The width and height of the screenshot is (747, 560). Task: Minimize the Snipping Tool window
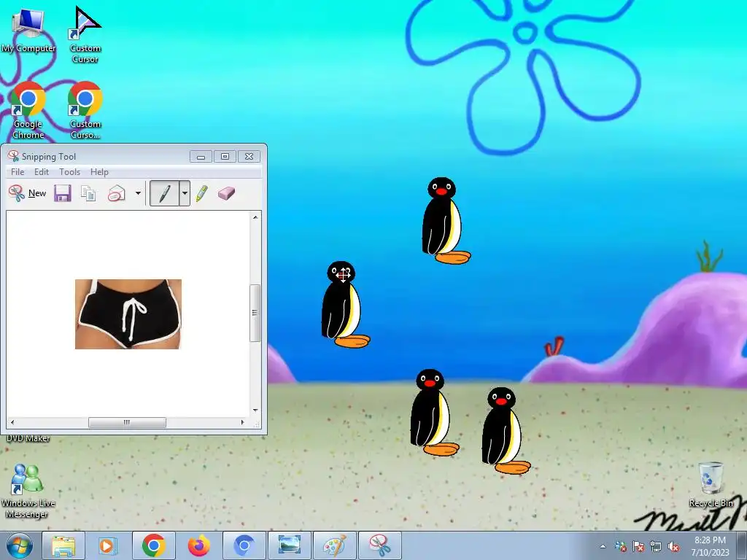coord(201,157)
